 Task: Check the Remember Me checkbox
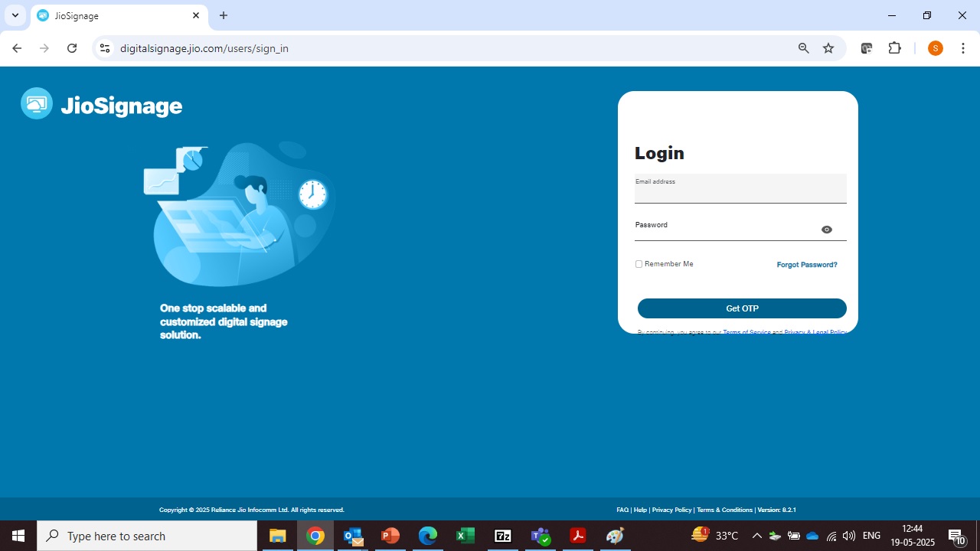[639, 264]
